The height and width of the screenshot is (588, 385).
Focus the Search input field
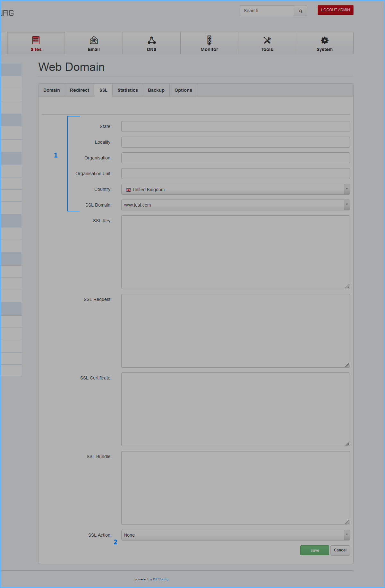267,11
